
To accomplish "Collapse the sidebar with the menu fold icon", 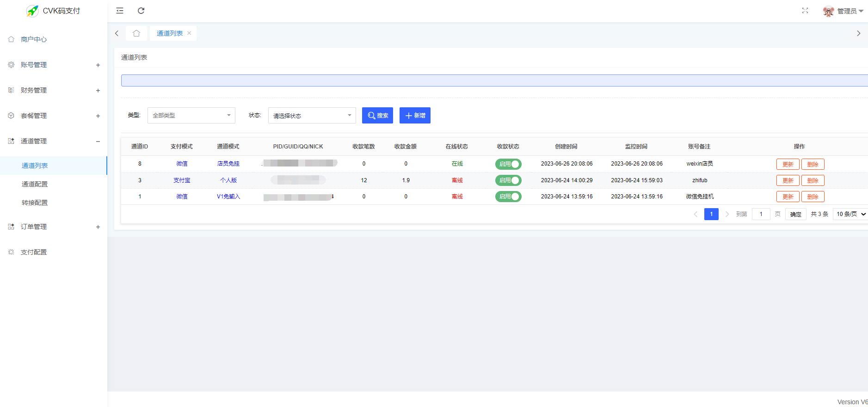I will [120, 11].
